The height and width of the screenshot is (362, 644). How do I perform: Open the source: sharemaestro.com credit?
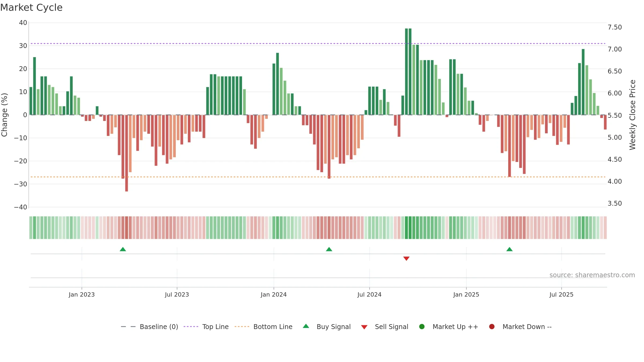[x=592, y=275]
